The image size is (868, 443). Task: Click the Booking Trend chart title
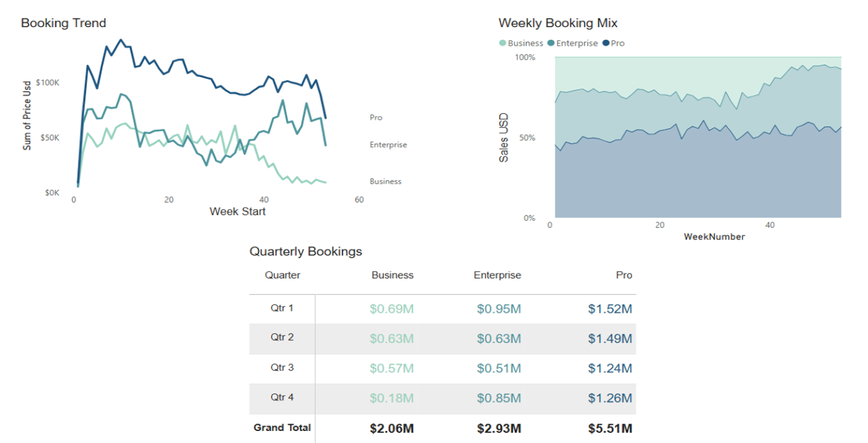[63, 23]
